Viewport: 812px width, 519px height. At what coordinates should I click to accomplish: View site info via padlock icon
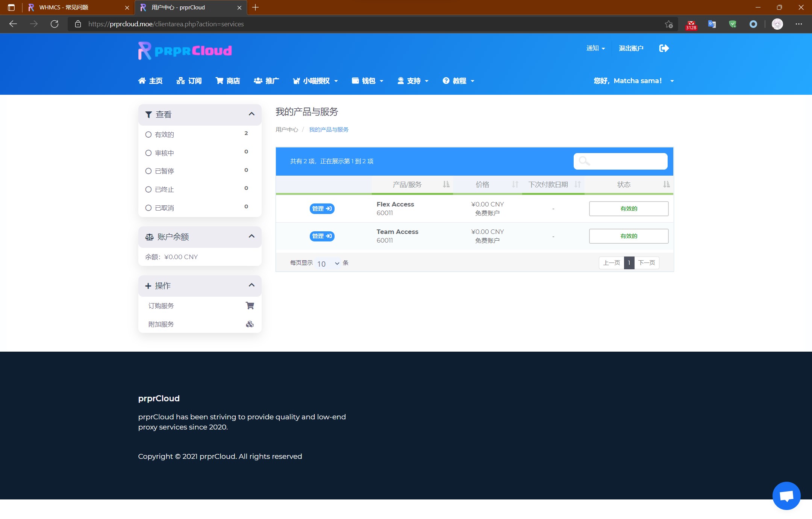click(x=78, y=24)
